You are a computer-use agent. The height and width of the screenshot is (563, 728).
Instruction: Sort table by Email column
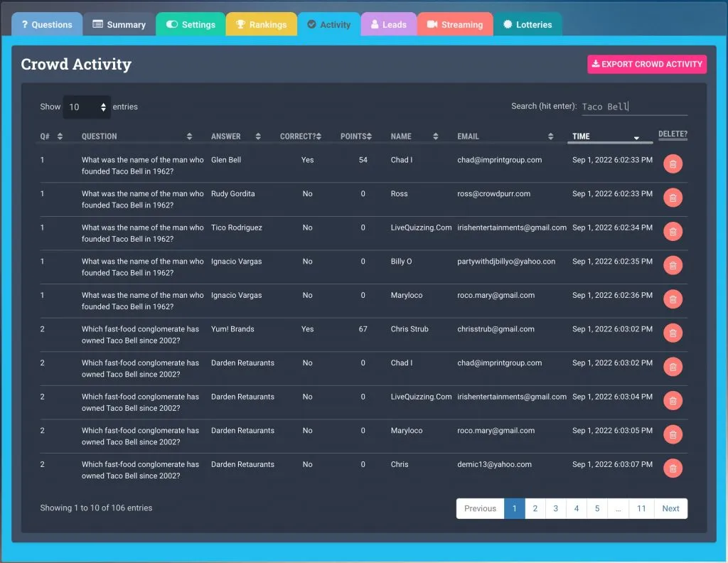pyautogui.click(x=505, y=136)
